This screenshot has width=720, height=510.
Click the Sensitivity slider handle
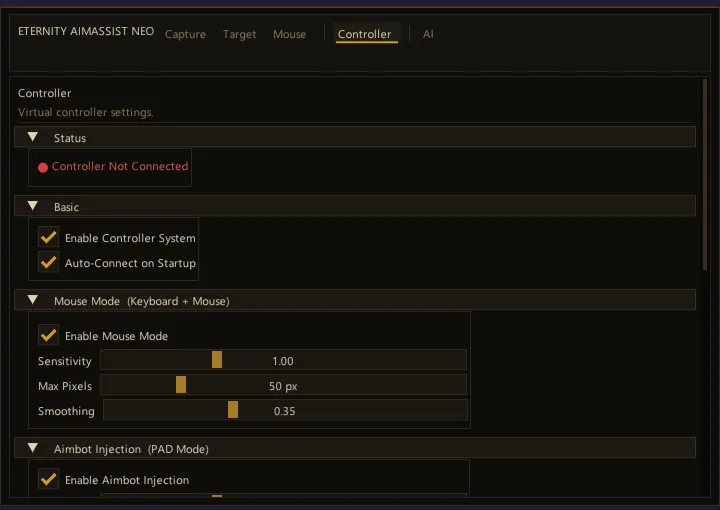click(x=217, y=360)
